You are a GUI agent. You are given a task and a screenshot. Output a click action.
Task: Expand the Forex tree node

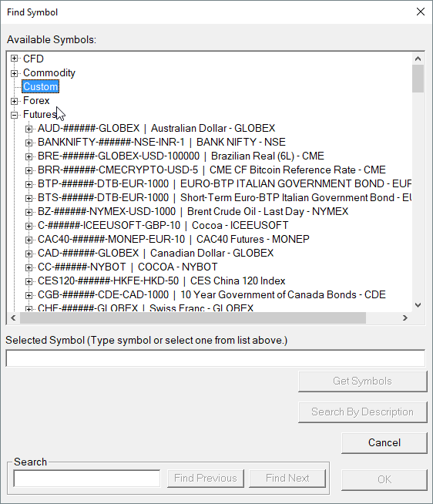pos(14,101)
